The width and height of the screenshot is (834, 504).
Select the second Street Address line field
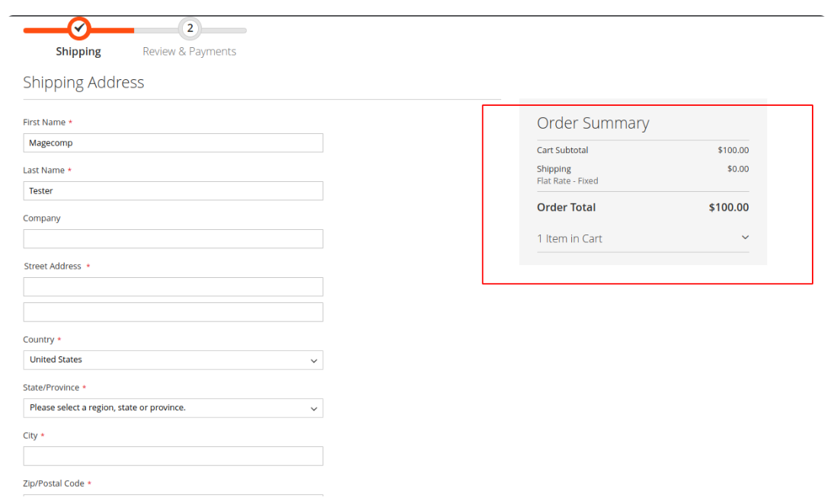(173, 312)
